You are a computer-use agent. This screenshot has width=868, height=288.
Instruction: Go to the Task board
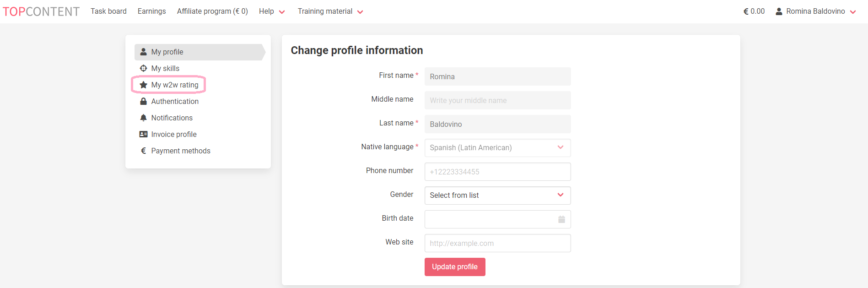[108, 11]
